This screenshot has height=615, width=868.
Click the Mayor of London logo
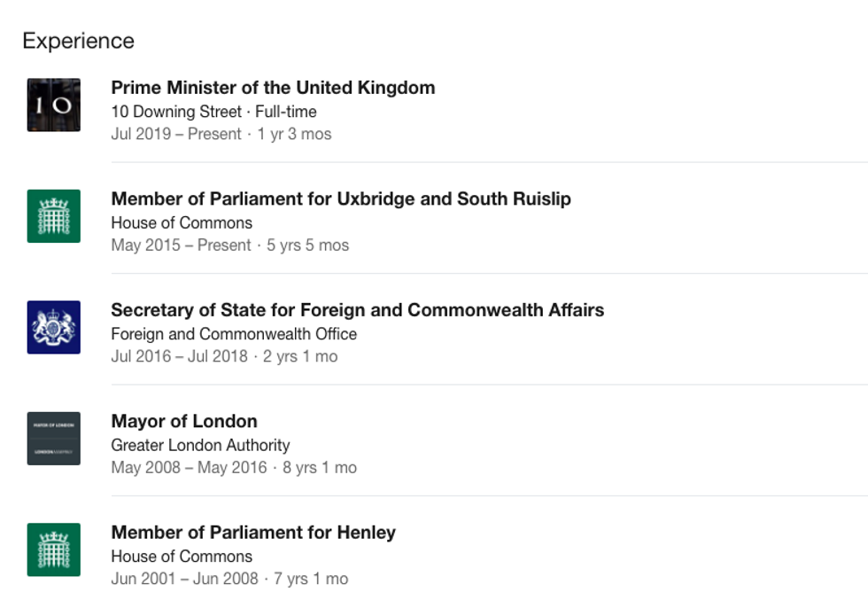pyautogui.click(x=53, y=439)
